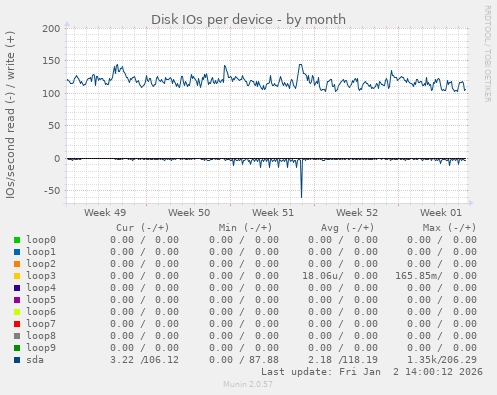
Task: Click the Max (-/+) column header
Action: tap(449, 228)
